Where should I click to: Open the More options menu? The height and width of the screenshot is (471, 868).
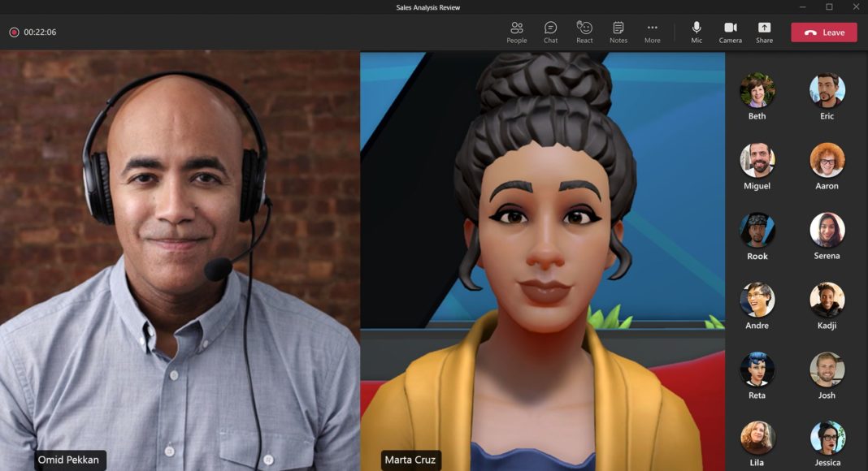[x=652, y=32]
